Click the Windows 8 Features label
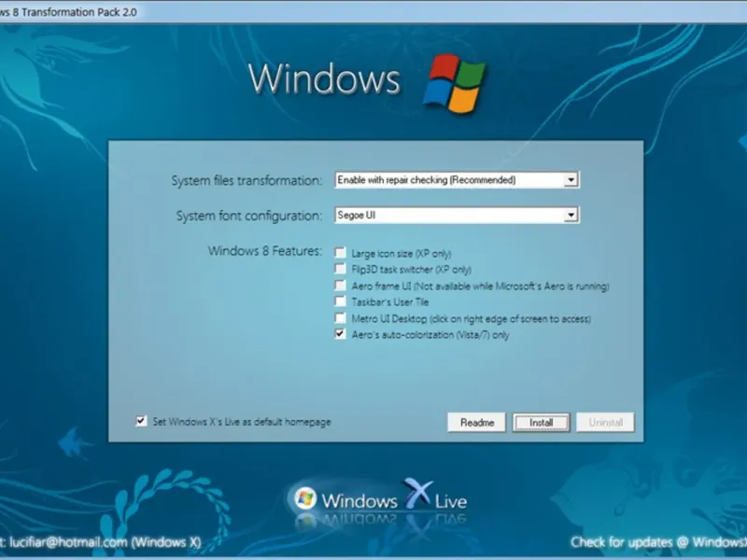This screenshot has height=560, width=747. tap(265, 251)
